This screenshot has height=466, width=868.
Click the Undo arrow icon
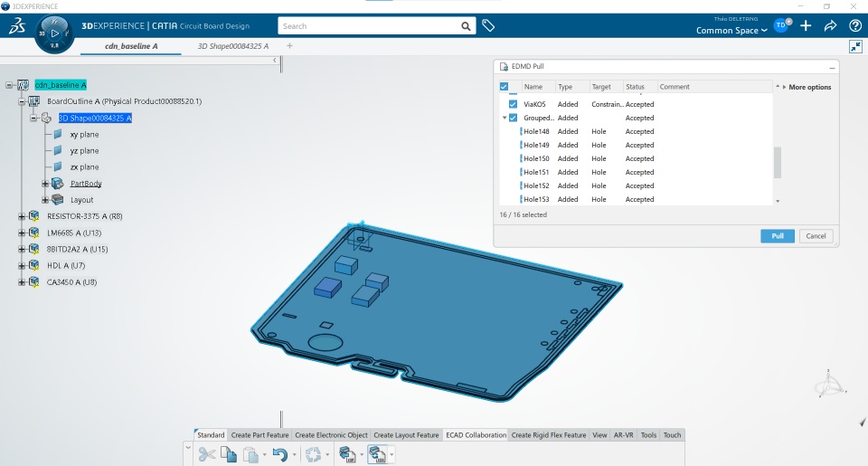280,455
